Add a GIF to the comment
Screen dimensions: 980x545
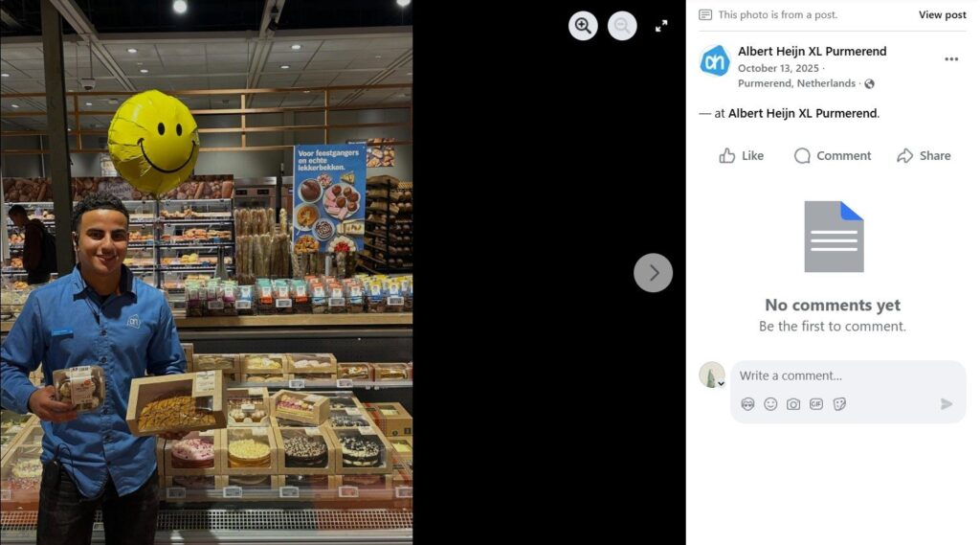(816, 404)
